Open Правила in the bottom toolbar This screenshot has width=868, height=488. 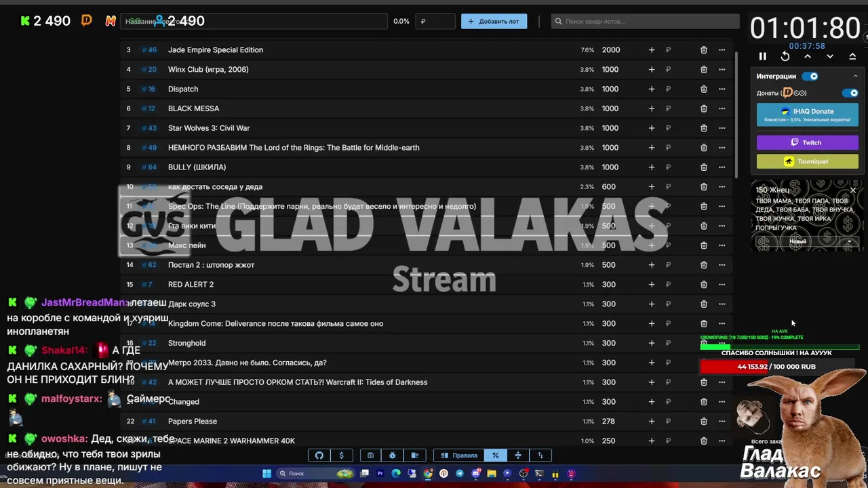(x=458, y=455)
